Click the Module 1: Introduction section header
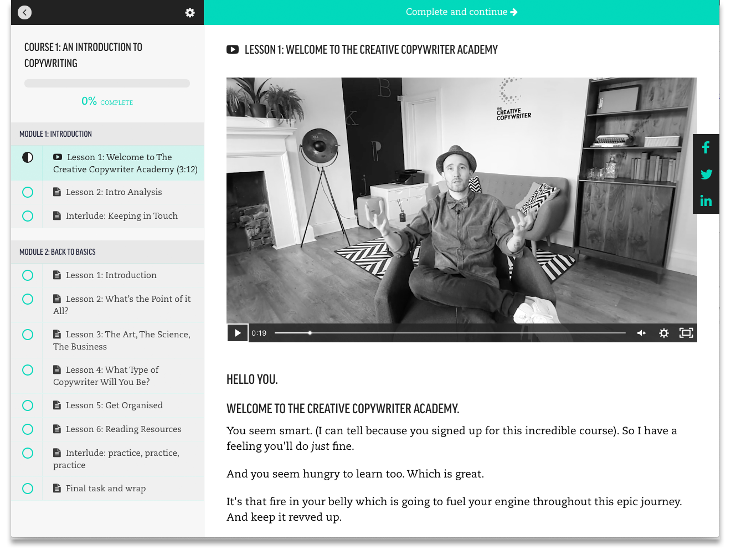This screenshot has height=560, width=731. (107, 134)
